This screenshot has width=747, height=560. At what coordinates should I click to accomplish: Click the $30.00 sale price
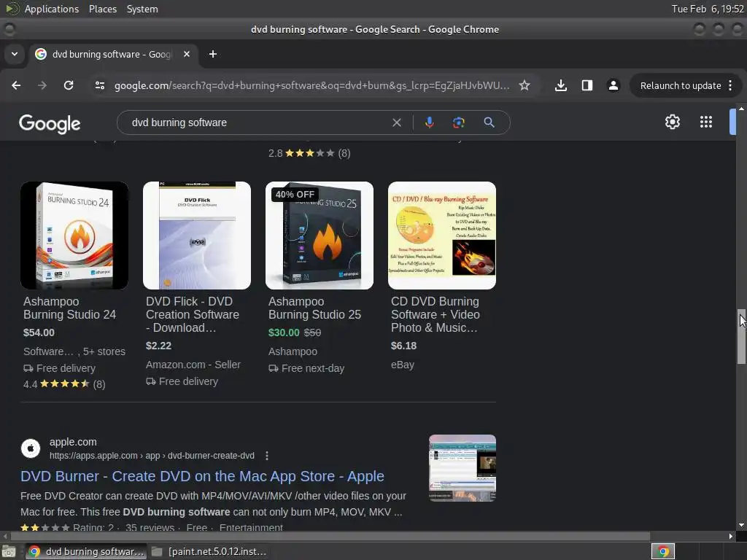tap(284, 332)
